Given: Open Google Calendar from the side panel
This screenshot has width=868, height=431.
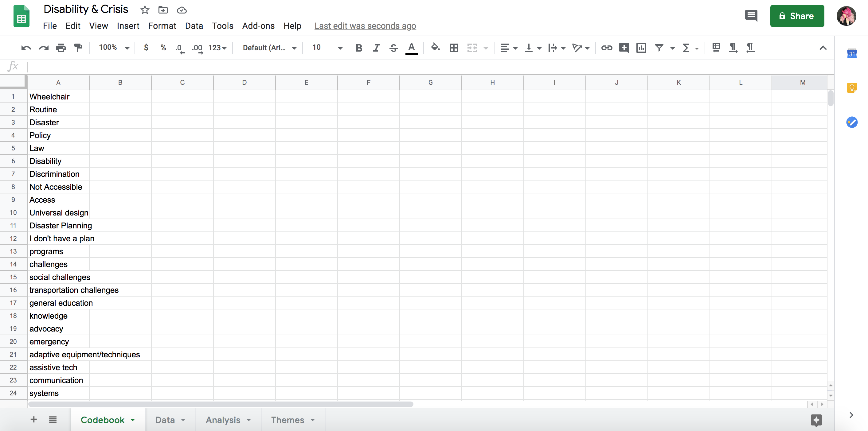Looking at the screenshot, I should 852,53.
